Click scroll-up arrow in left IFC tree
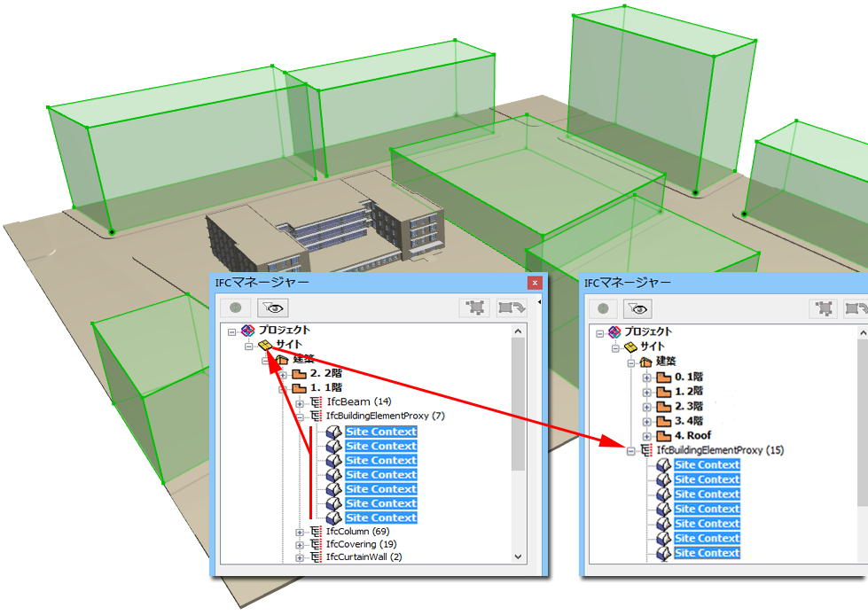 point(518,331)
